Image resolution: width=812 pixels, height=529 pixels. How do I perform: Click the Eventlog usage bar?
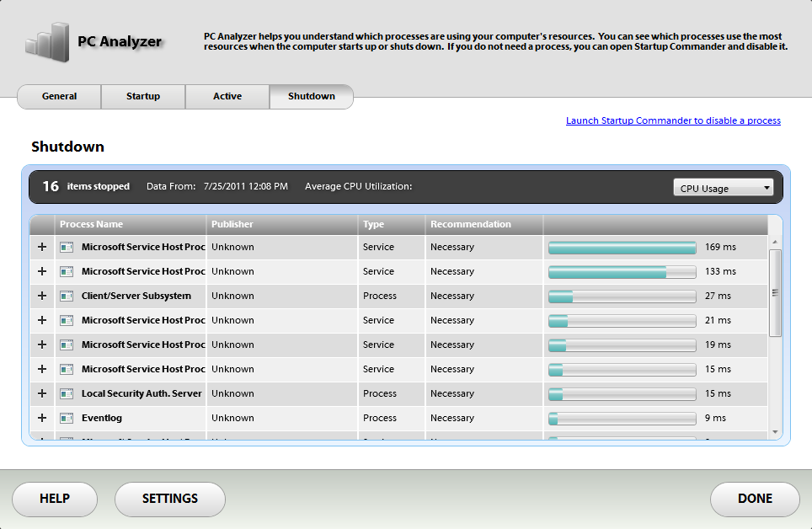pos(622,418)
